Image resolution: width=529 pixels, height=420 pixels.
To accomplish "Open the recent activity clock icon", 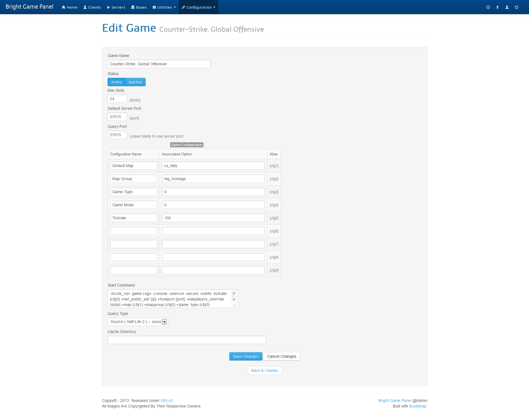I will click(x=488, y=7).
